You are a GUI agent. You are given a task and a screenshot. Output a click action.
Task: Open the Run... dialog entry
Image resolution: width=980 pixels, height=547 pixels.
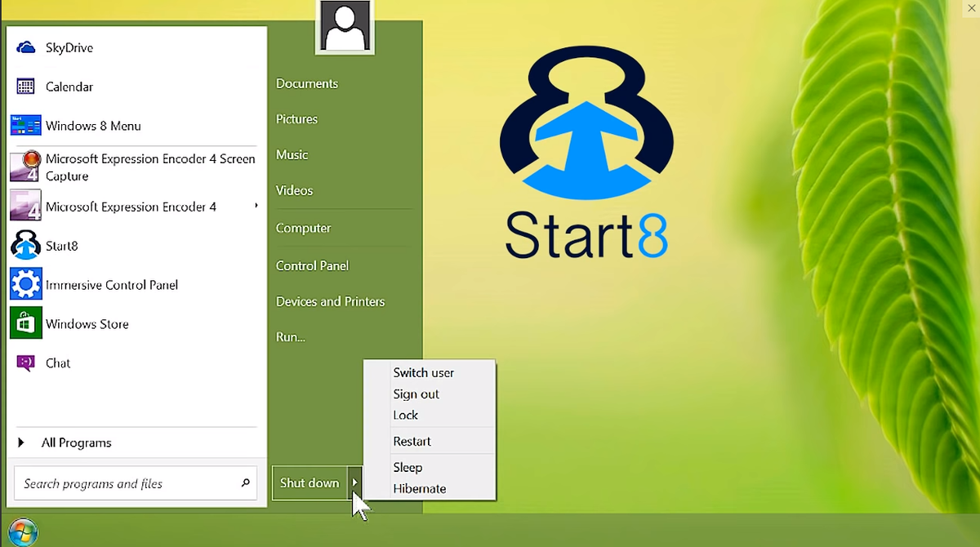point(290,336)
